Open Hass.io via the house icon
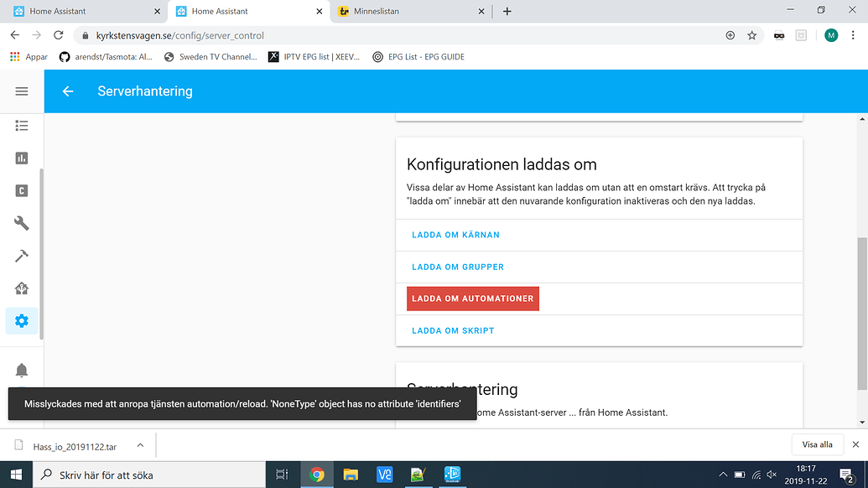Screen dimensions: 868x488 tap(22, 288)
